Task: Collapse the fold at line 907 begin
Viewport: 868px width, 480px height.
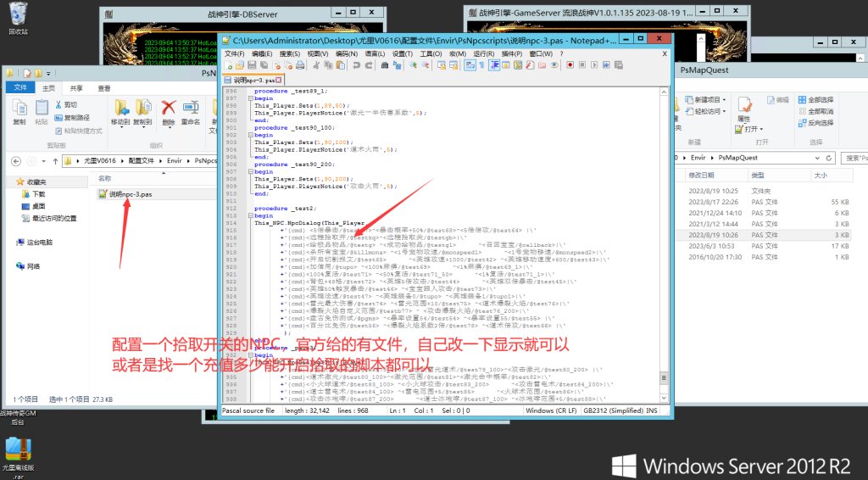Action: [250, 171]
